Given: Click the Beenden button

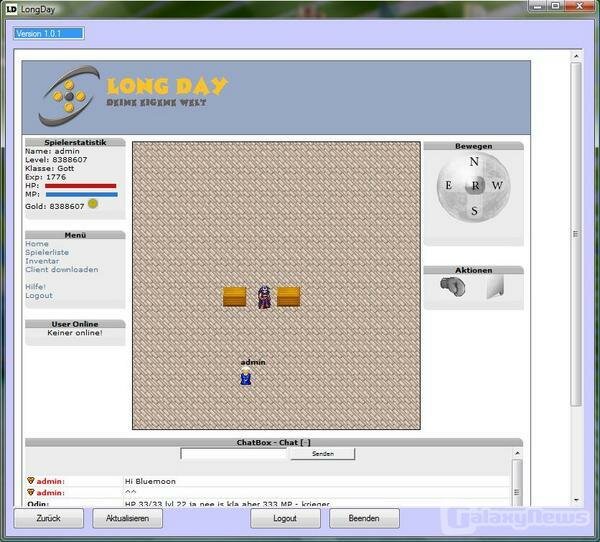Looking at the screenshot, I should point(364,518).
